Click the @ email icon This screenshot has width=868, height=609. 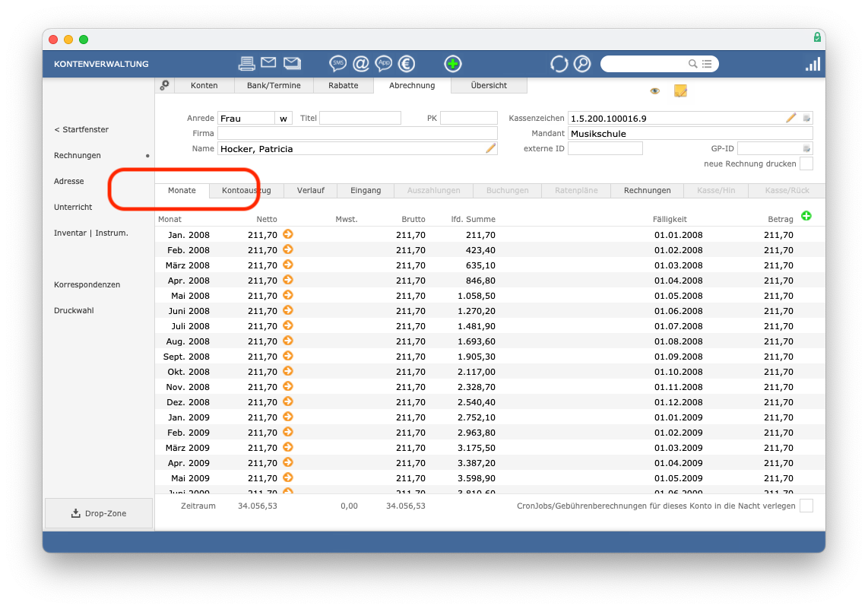361,64
